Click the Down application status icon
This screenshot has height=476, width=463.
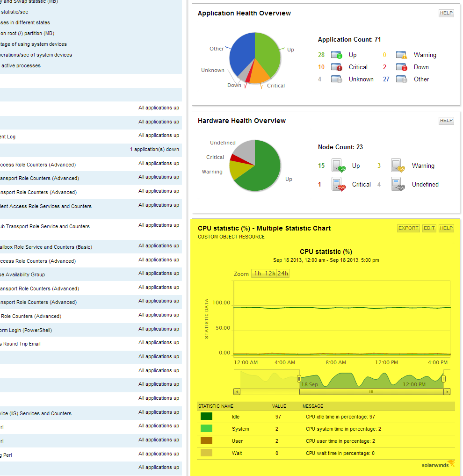pos(401,67)
